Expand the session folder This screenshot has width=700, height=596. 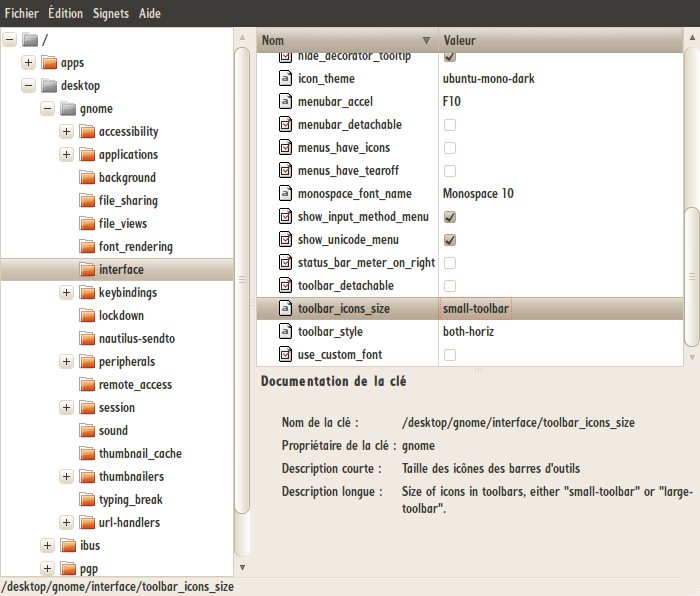(x=67, y=407)
